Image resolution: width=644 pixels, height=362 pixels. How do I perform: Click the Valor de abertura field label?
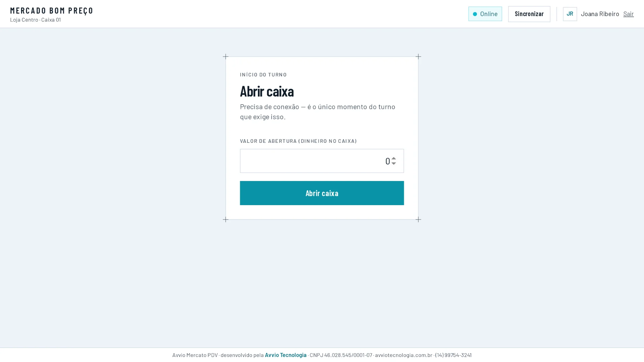click(298, 141)
